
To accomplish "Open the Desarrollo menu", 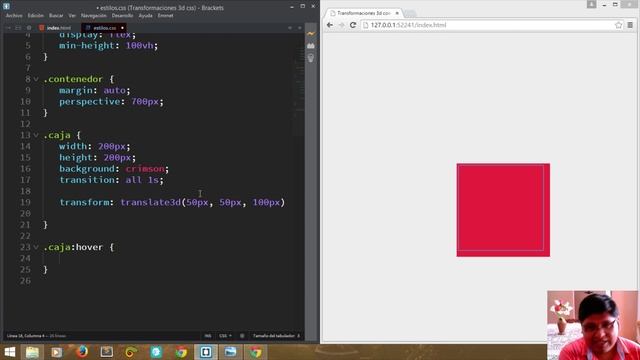I will [122, 16].
